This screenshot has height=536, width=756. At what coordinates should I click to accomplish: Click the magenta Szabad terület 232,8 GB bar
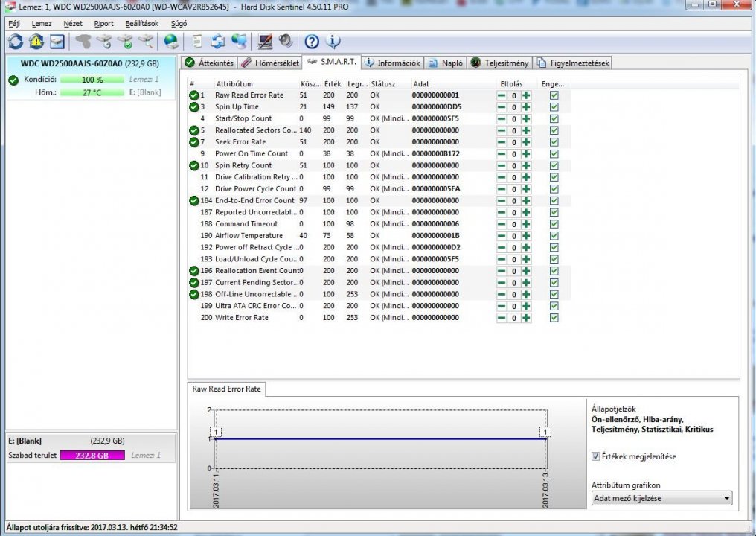click(x=92, y=455)
